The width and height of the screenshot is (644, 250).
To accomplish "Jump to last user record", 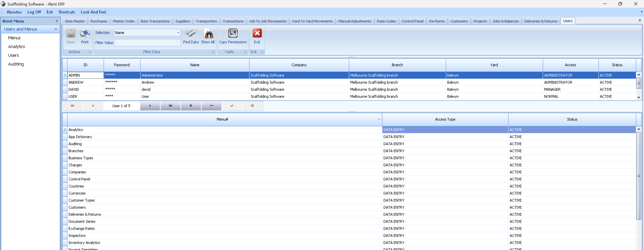I will click(170, 106).
